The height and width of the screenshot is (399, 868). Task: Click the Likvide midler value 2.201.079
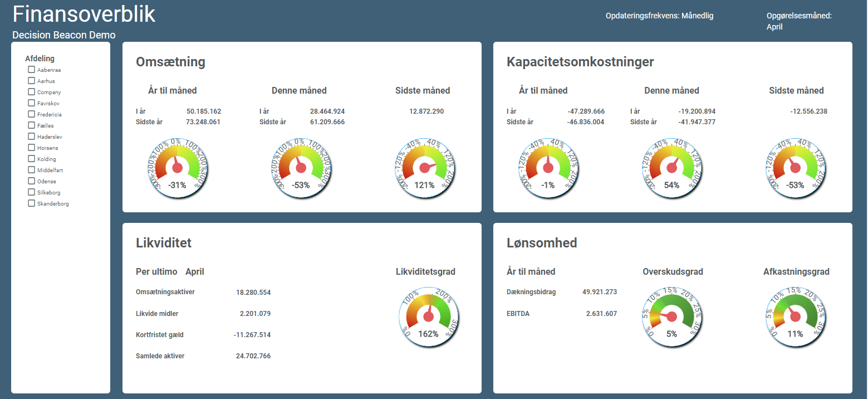coord(256,314)
